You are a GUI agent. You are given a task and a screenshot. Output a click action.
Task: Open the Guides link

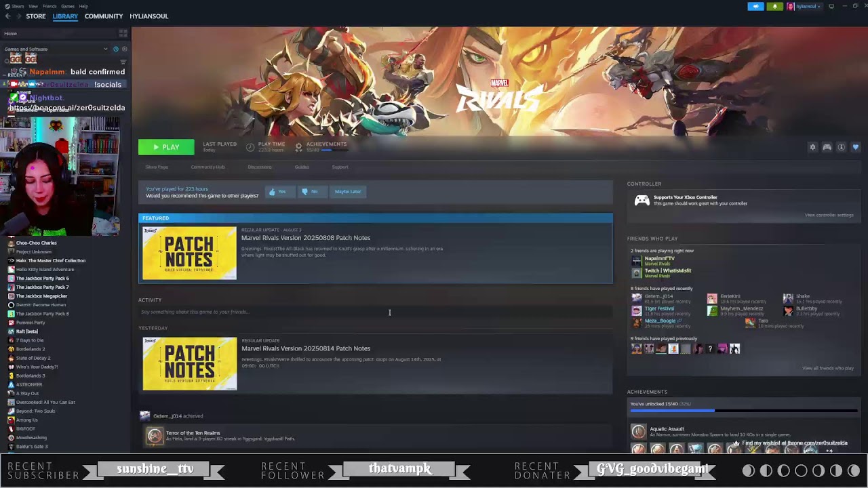(302, 167)
